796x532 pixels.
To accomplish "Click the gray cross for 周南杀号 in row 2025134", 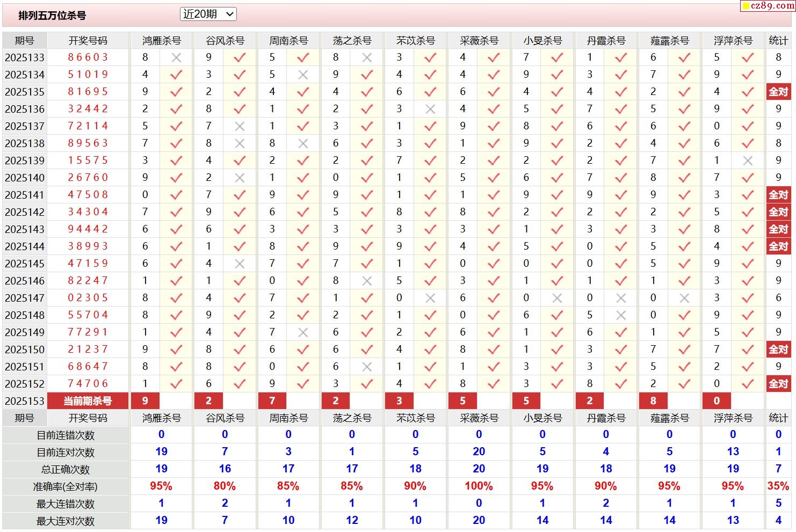I will pos(303,75).
